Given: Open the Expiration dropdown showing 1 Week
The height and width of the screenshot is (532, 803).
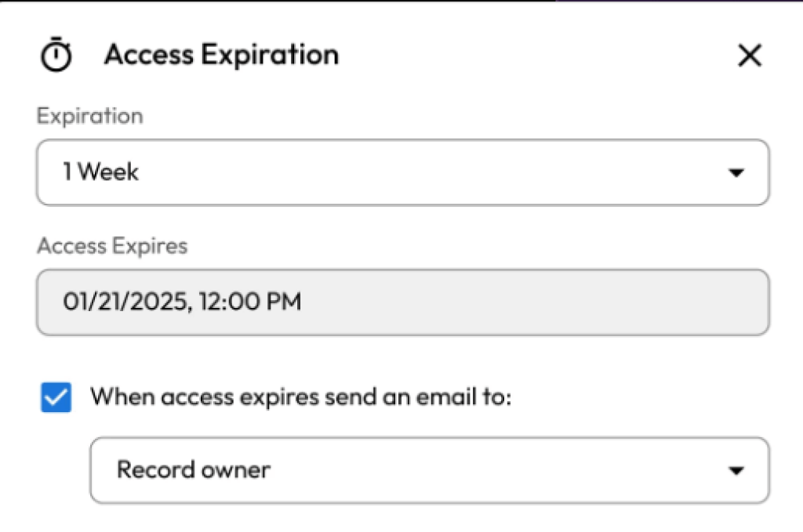Looking at the screenshot, I should [x=402, y=172].
